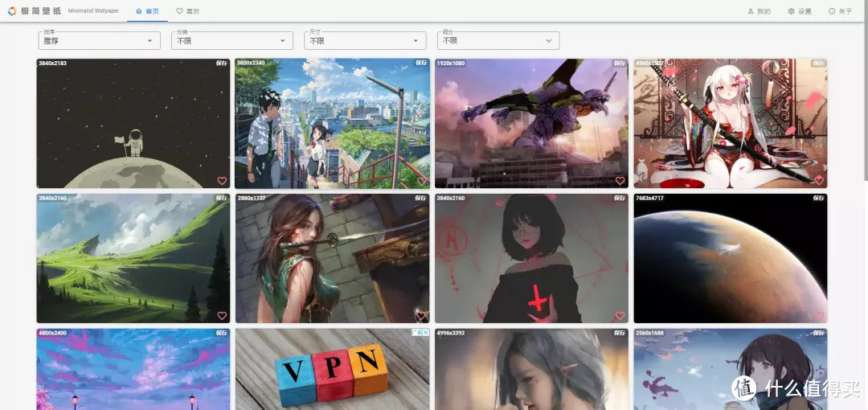
Task: Favorite the 7683x4717 planet wallpaper
Action: [x=819, y=316]
